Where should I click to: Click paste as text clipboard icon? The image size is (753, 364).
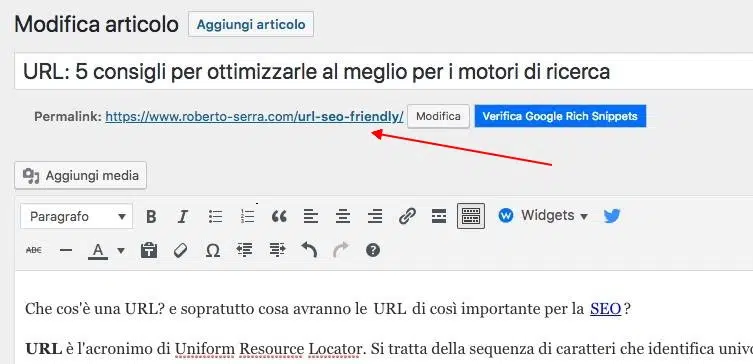point(149,250)
